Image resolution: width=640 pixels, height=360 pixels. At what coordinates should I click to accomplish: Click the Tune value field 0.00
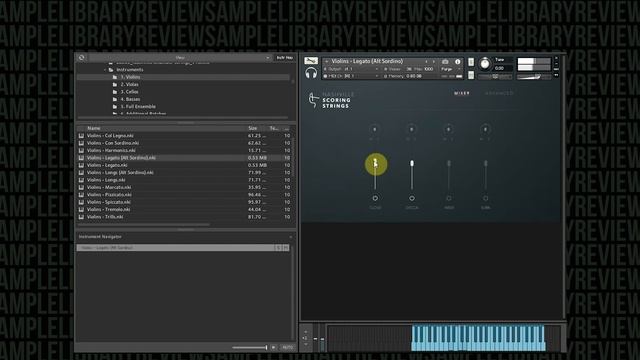click(500, 68)
